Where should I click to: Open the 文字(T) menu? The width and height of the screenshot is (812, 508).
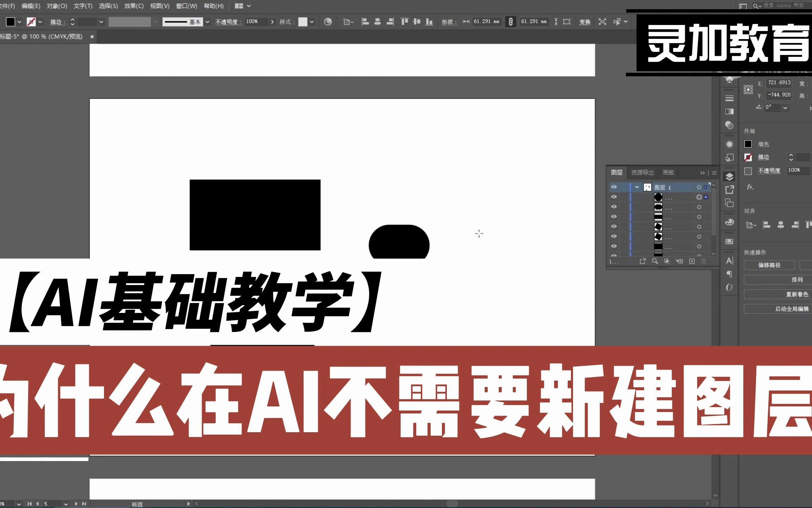(x=83, y=6)
